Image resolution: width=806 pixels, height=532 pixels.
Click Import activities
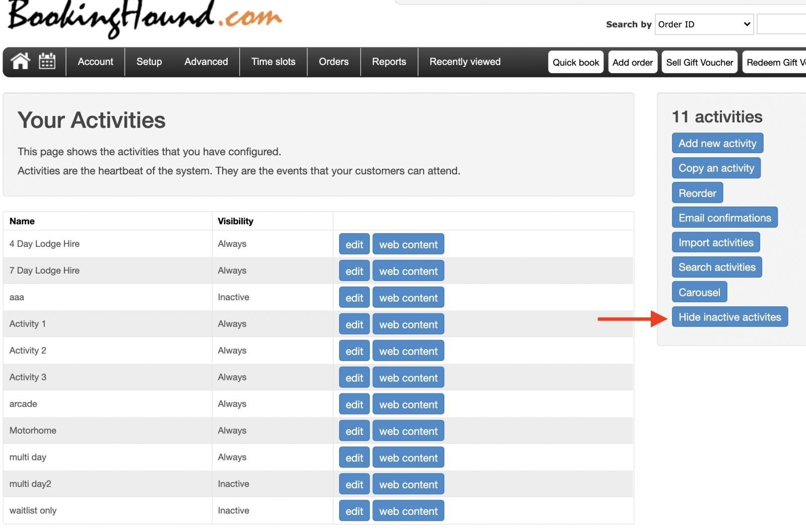pos(716,242)
